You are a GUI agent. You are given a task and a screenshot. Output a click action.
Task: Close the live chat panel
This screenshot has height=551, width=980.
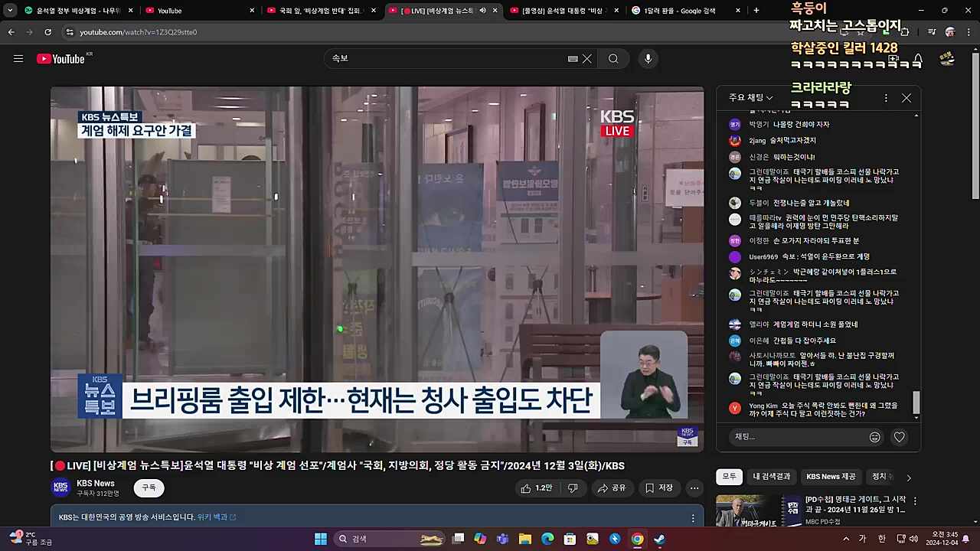tap(906, 98)
